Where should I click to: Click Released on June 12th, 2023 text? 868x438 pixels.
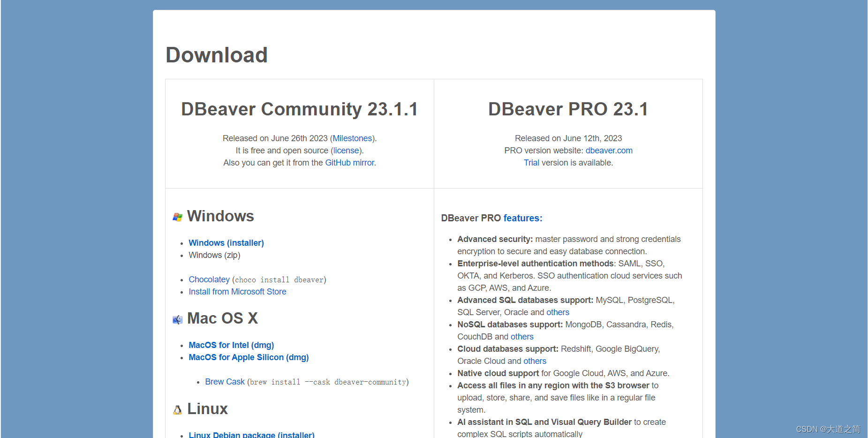pyautogui.click(x=568, y=138)
